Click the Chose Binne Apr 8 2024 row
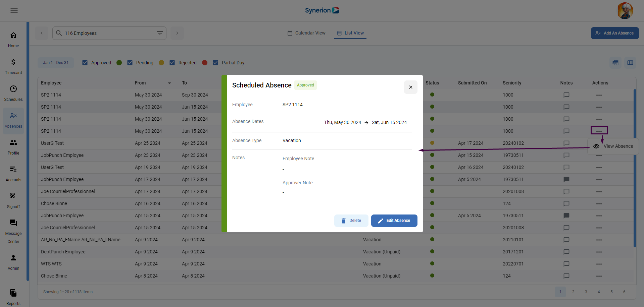 (x=336, y=276)
